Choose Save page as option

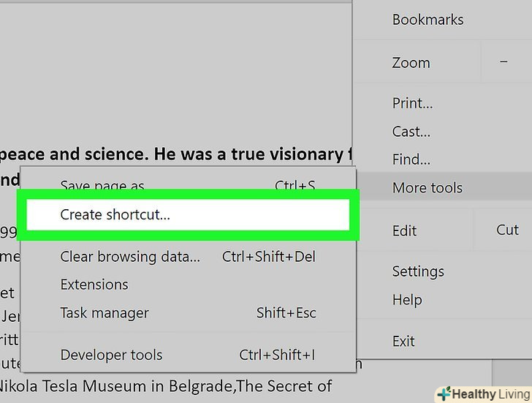(102, 186)
